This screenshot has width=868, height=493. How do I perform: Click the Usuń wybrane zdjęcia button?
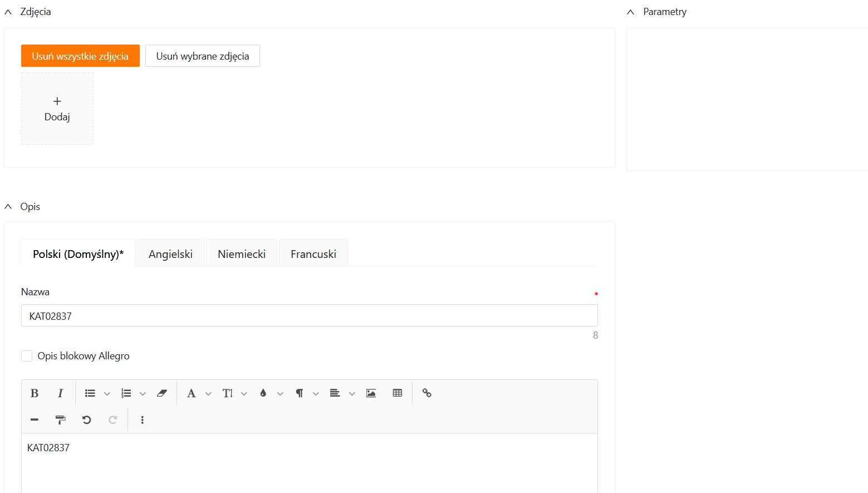pos(203,56)
